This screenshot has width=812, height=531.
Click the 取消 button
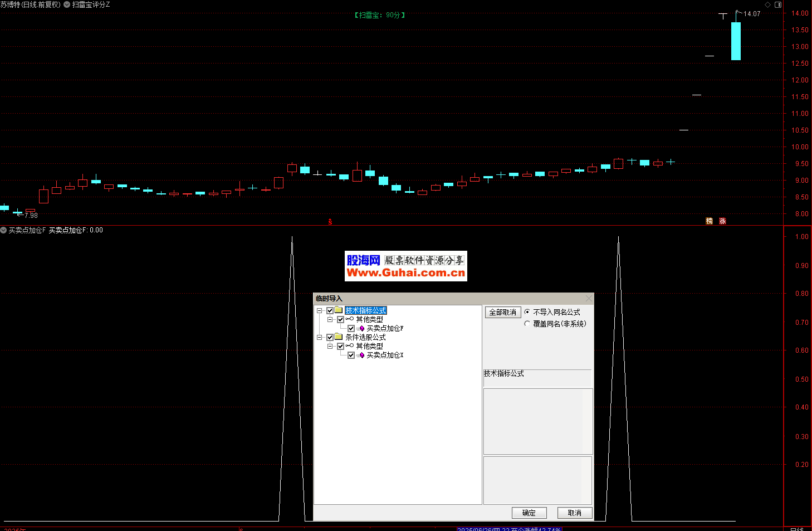click(x=574, y=513)
